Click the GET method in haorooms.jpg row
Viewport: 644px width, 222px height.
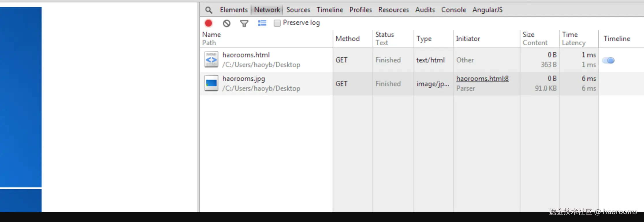[341, 84]
